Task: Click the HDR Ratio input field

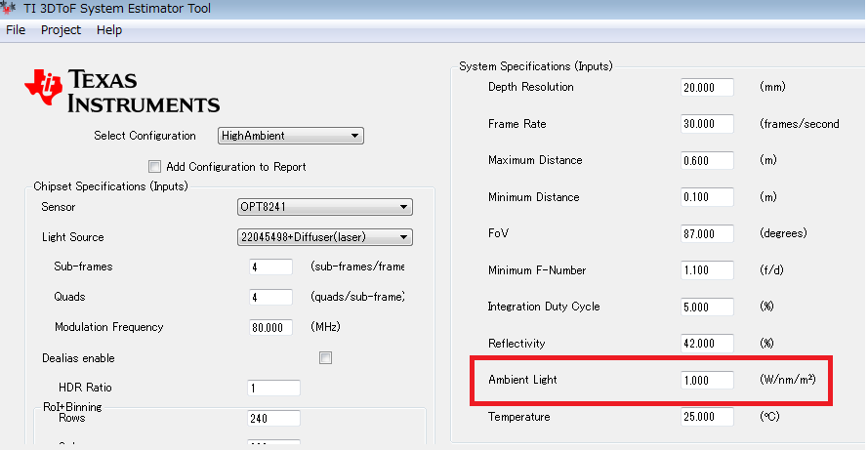Action: tap(274, 388)
